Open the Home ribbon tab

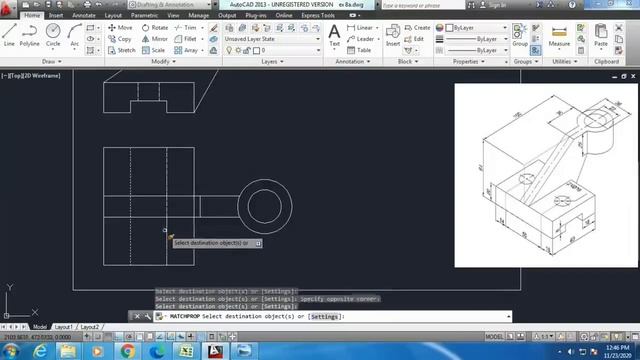[32, 15]
